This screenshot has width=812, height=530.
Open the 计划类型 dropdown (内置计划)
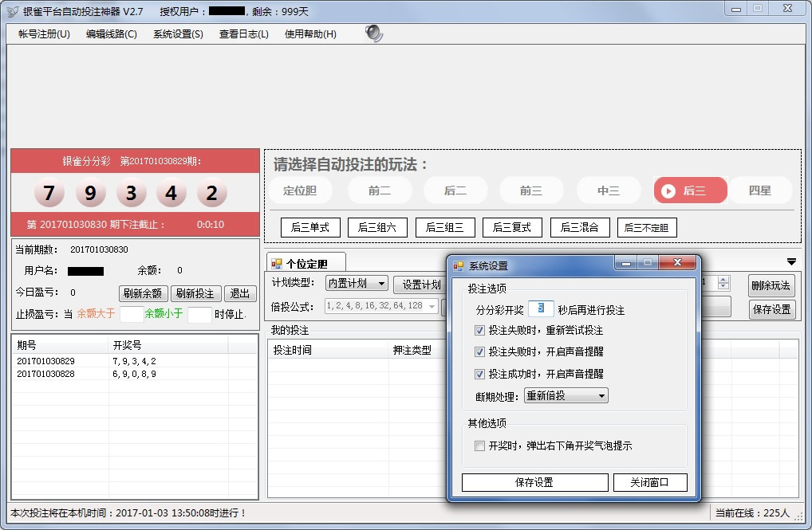(x=357, y=284)
